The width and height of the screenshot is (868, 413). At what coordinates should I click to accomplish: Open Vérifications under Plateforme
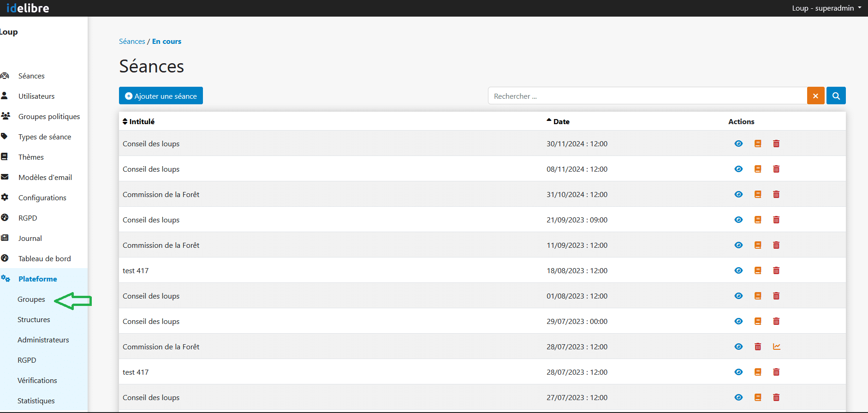(x=37, y=380)
